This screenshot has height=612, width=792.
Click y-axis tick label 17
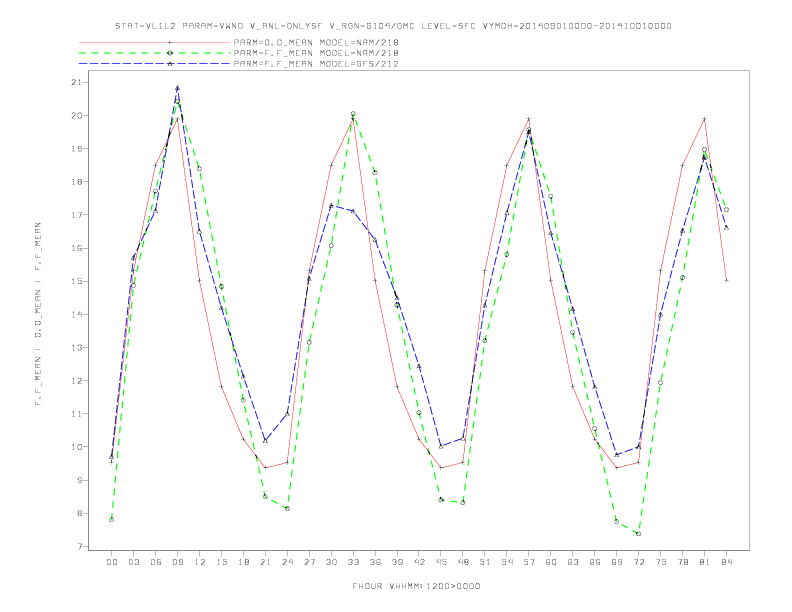(77, 215)
